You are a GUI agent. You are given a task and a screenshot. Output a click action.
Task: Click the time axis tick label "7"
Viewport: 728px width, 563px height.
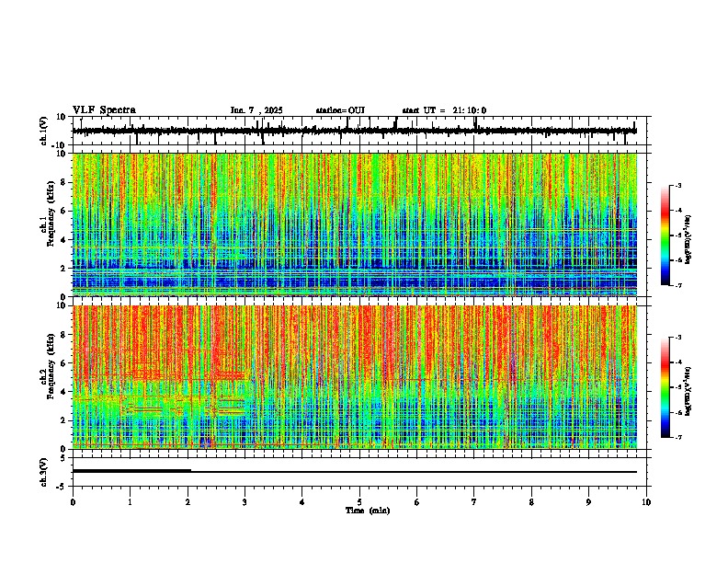click(x=474, y=502)
